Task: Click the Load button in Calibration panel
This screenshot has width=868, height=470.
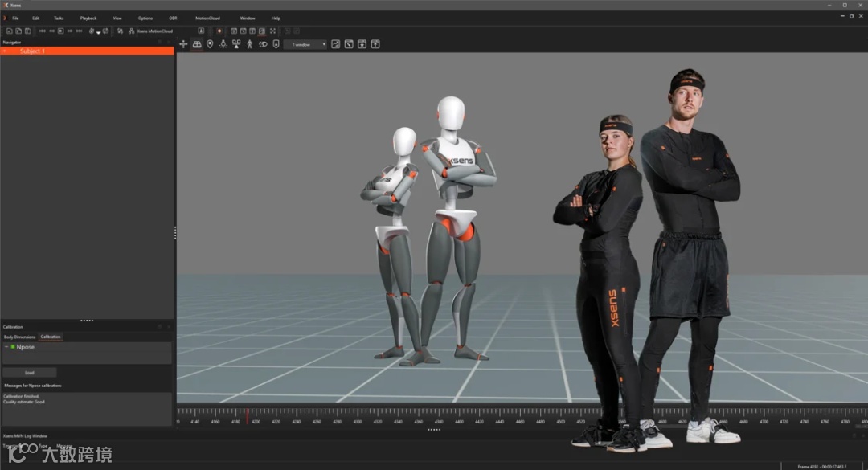Action: [x=30, y=373]
